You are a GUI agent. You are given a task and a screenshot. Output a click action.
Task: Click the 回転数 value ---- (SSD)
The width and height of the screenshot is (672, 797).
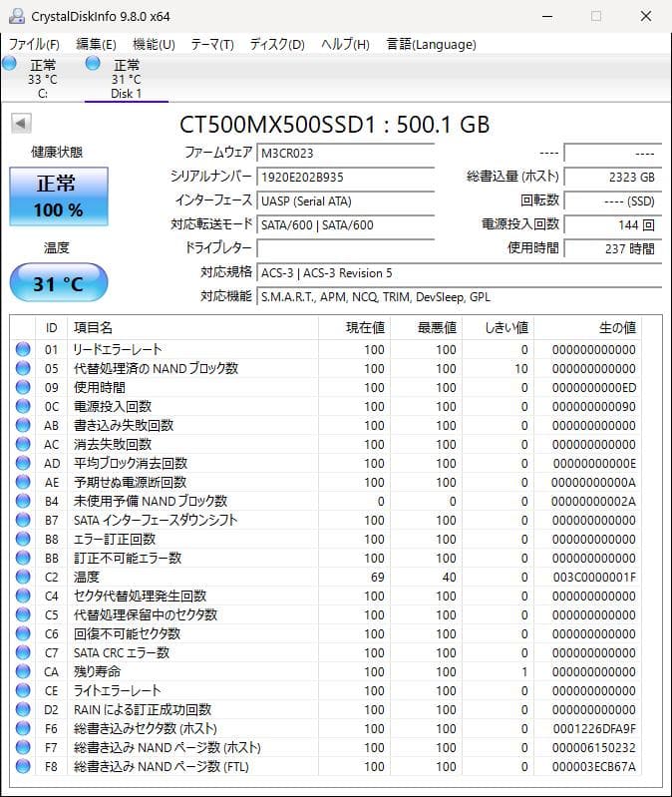(x=613, y=200)
